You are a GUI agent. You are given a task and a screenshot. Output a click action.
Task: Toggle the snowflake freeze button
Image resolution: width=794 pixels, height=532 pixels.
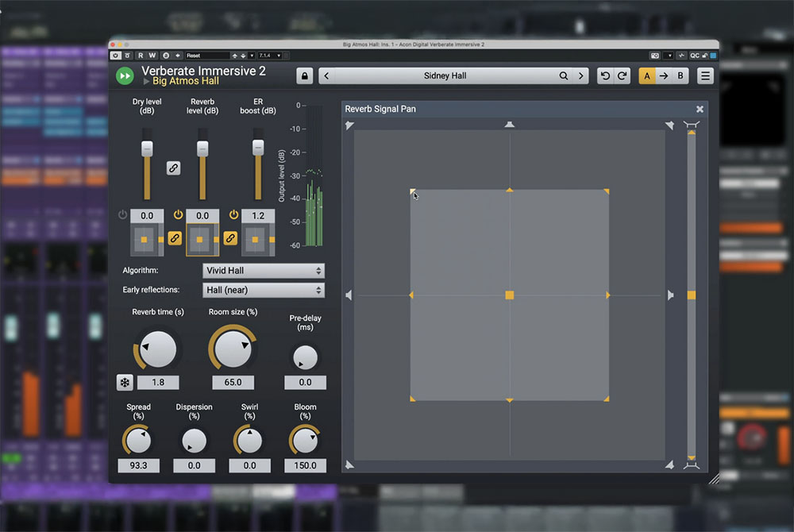point(125,382)
